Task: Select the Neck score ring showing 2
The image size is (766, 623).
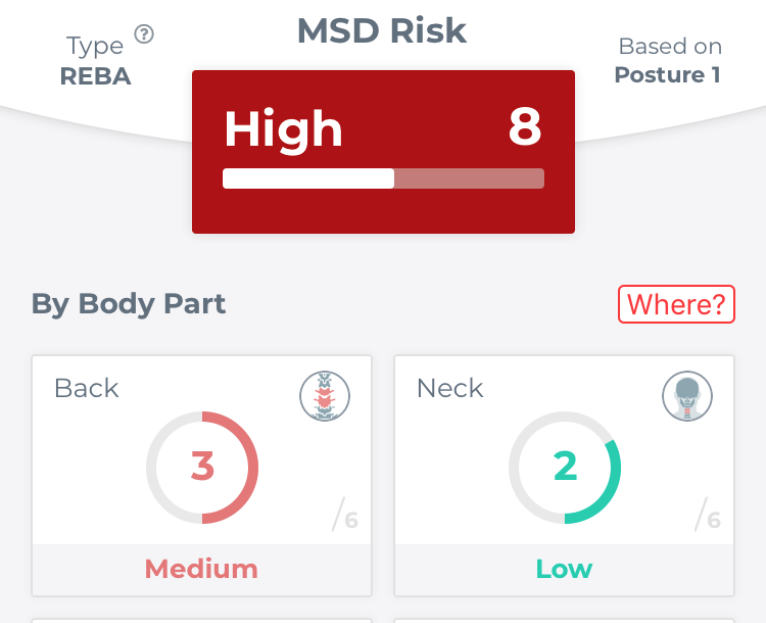Action: tap(565, 467)
